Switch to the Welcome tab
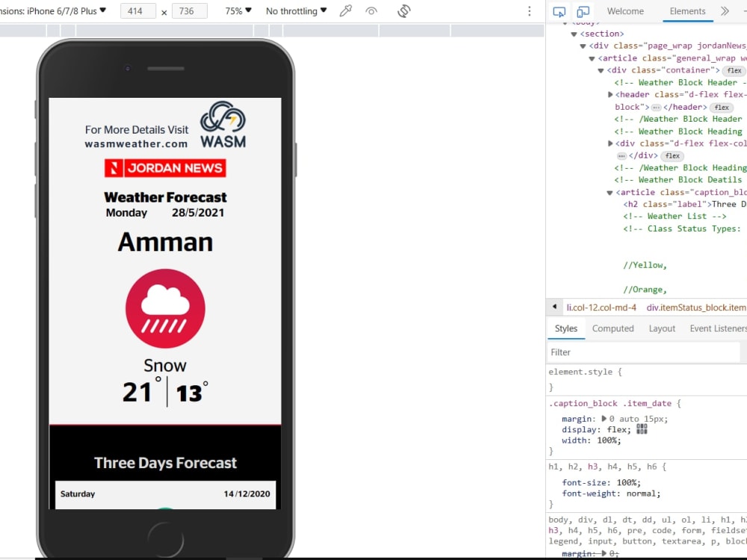The image size is (747, 560). [625, 11]
